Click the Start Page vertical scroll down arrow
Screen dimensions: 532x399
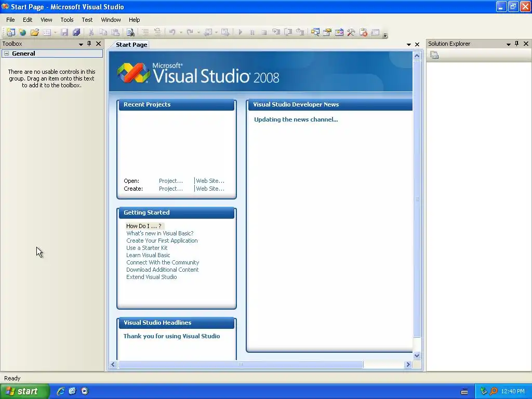pyautogui.click(x=417, y=355)
